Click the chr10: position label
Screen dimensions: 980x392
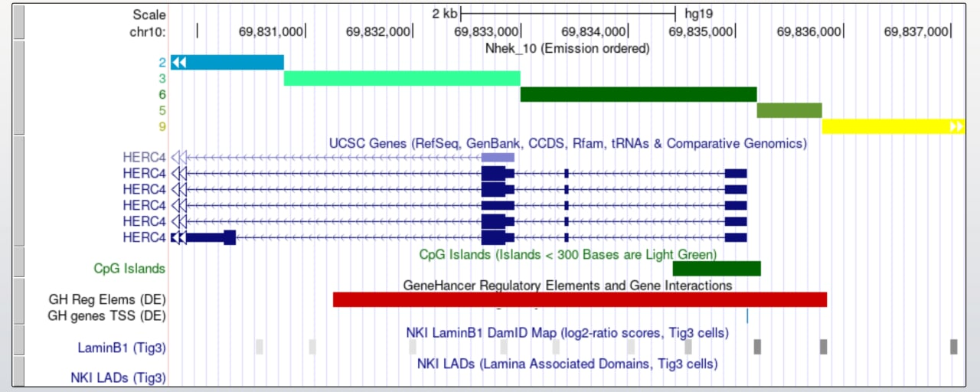(148, 31)
